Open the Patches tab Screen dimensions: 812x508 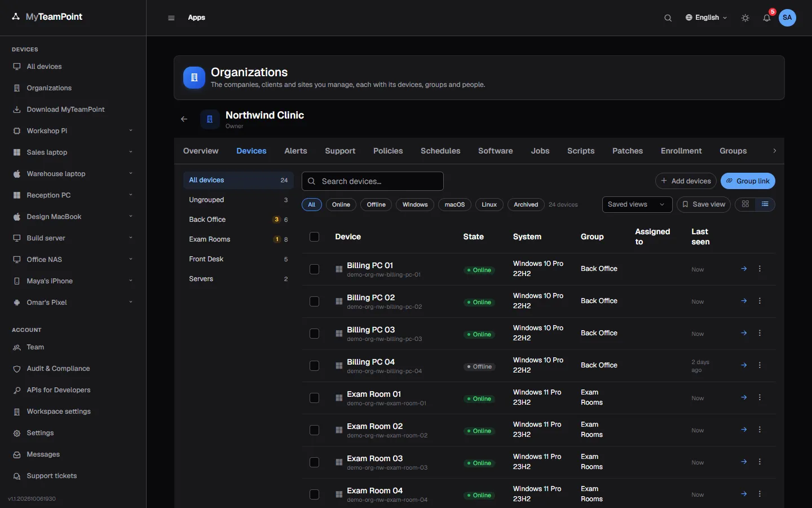click(x=628, y=151)
